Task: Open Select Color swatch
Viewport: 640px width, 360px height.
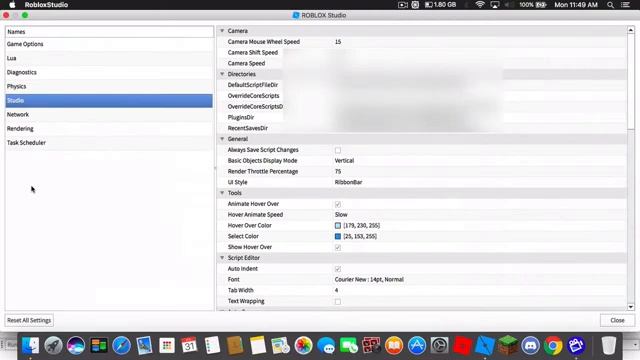Action: coord(338,236)
